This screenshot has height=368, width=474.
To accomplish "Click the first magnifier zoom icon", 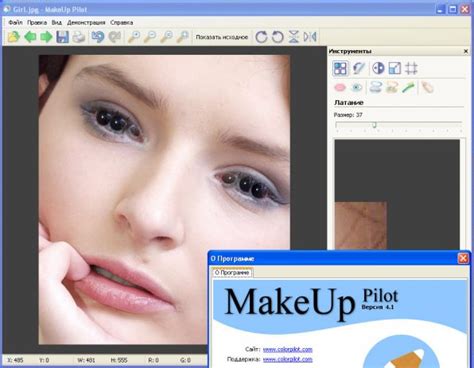I will point(134,37).
